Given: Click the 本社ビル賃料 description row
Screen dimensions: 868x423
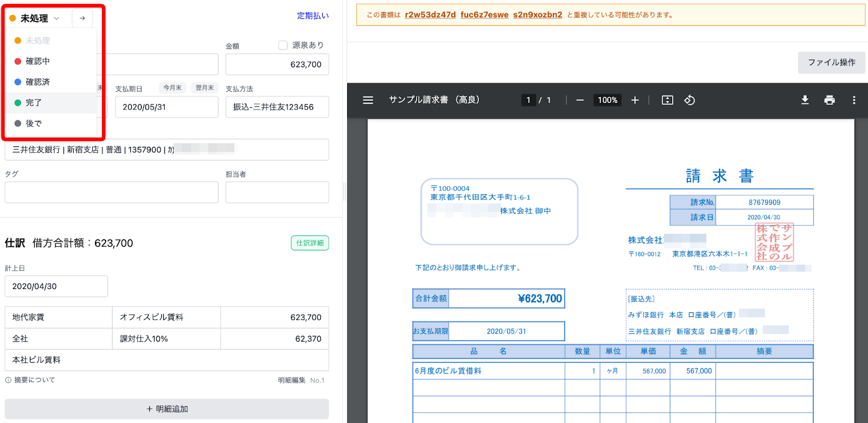Looking at the screenshot, I should coord(167,360).
